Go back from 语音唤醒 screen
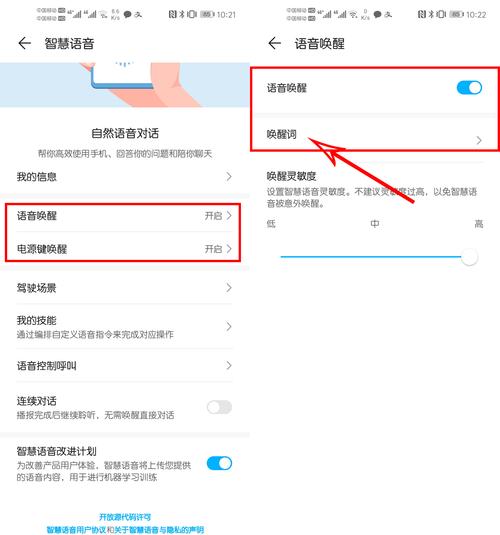This screenshot has width=500, height=535. pos(274,43)
